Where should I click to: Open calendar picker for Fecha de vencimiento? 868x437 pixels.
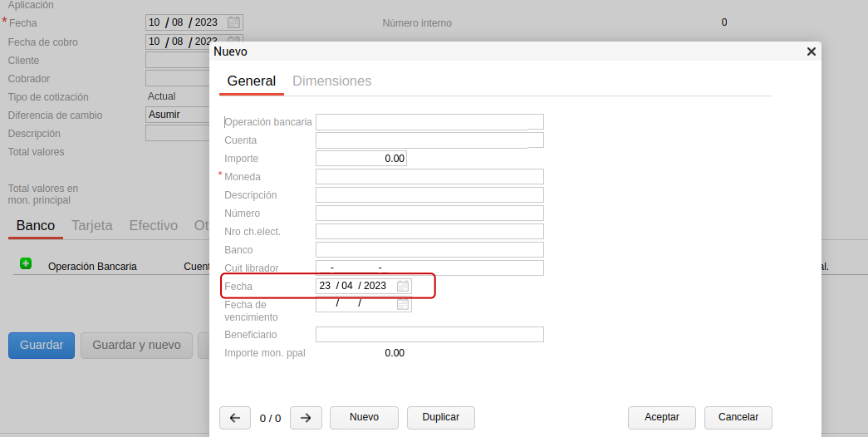403,304
